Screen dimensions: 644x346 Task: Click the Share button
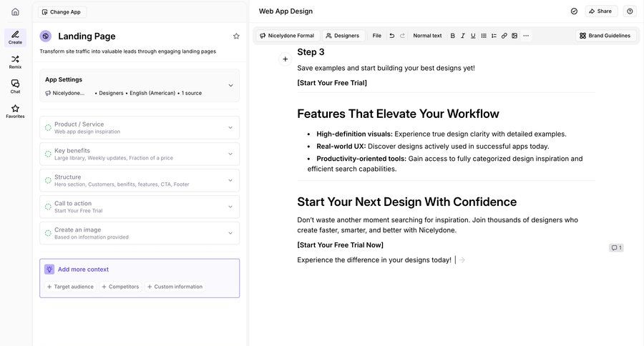[600, 11]
